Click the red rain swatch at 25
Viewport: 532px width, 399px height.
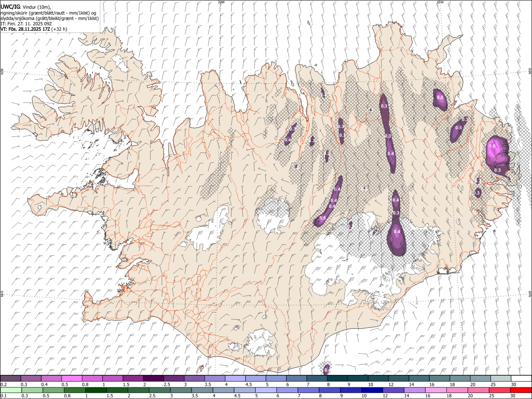[x=499, y=390]
